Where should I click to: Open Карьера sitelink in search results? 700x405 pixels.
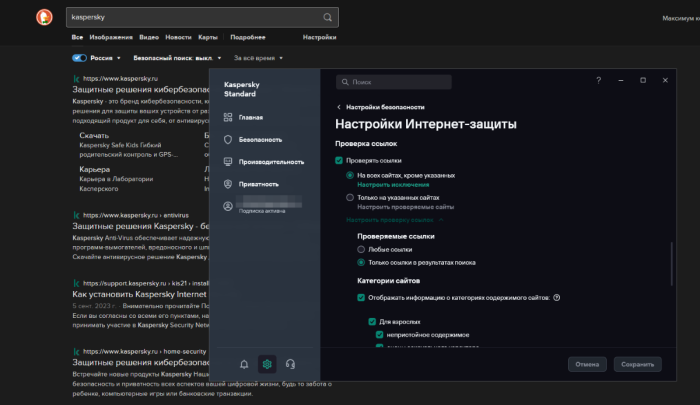(95, 169)
